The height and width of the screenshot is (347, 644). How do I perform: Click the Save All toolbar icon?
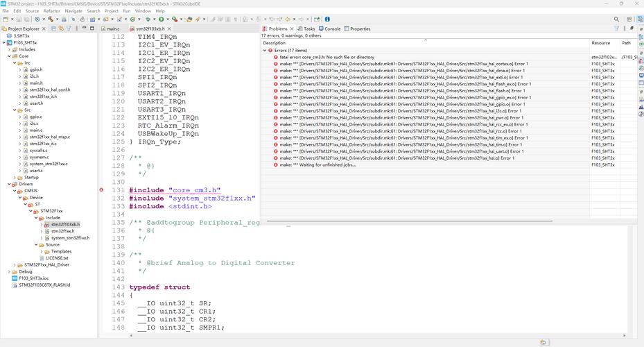(26, 19)
